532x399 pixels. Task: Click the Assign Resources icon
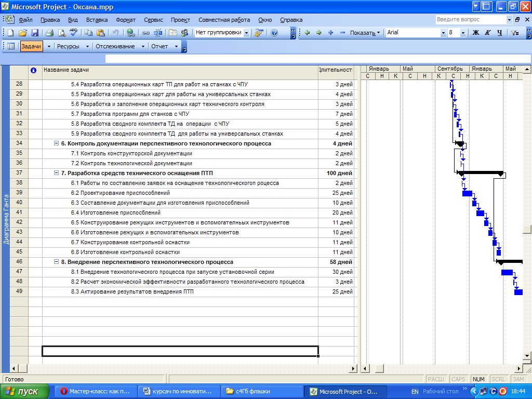tap(184, 33)
